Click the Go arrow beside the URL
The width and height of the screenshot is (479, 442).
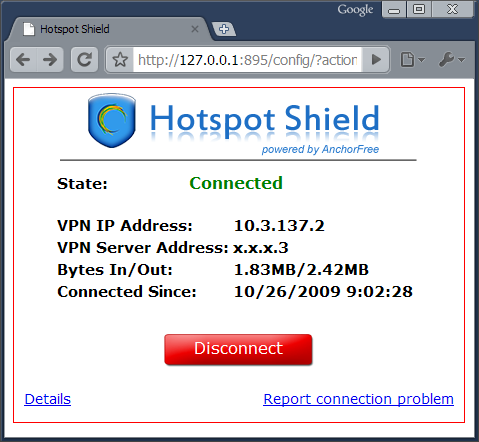[x=376, y=60]
